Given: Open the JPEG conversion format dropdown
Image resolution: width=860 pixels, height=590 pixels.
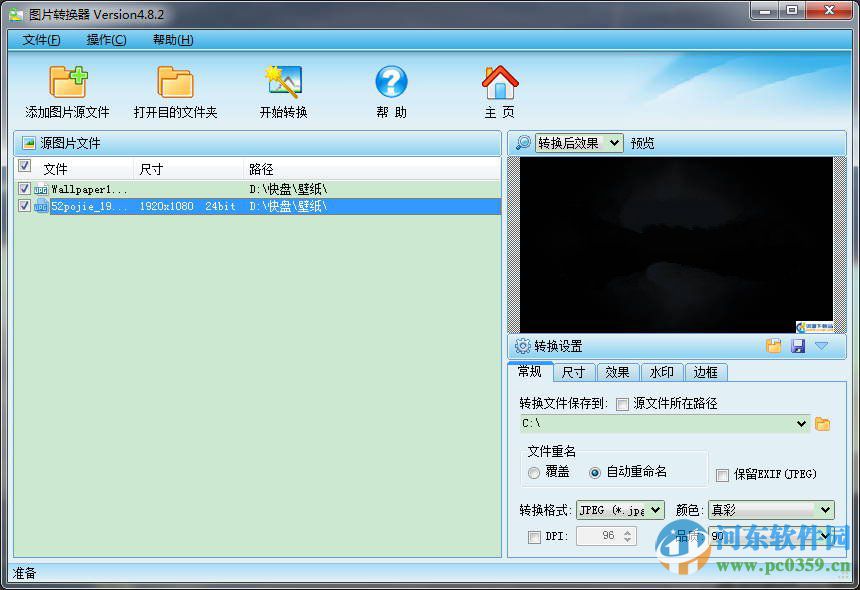Looking at the screenshot, I should coord(620,510).
